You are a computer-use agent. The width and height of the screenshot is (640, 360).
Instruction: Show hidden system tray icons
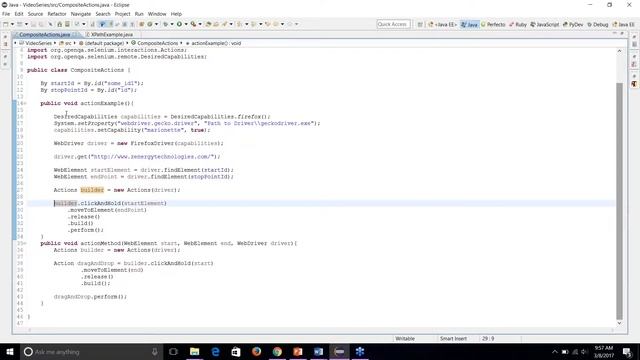pos(554,352)
